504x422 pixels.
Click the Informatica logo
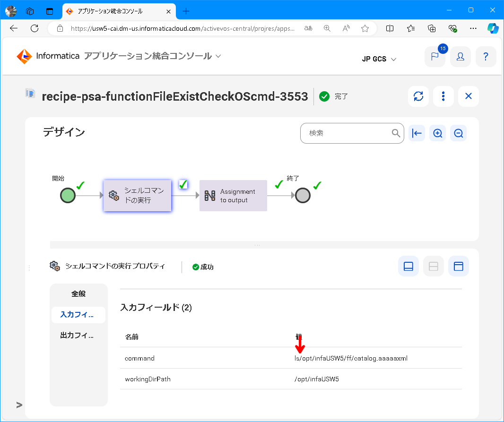(x=48, y=56)
